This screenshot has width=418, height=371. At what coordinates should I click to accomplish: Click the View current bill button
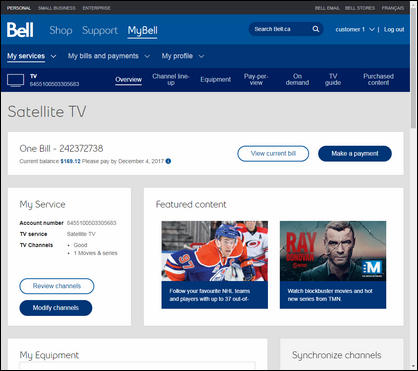[x=273, y=154]
